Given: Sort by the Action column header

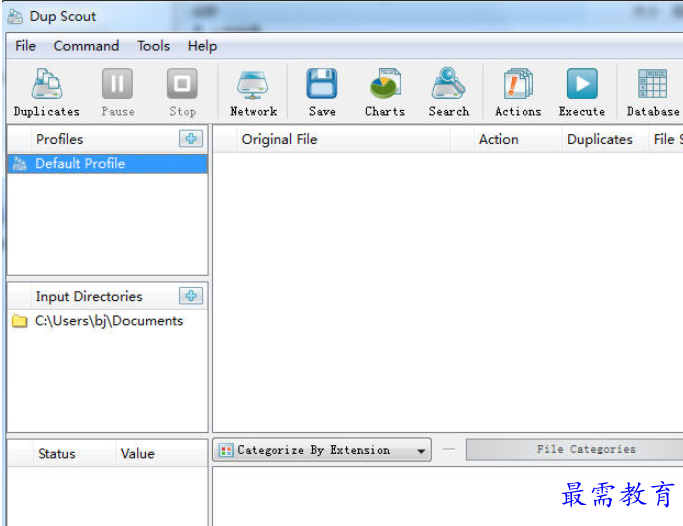Looking at the screenshot, I should click(x=518, y=139).
